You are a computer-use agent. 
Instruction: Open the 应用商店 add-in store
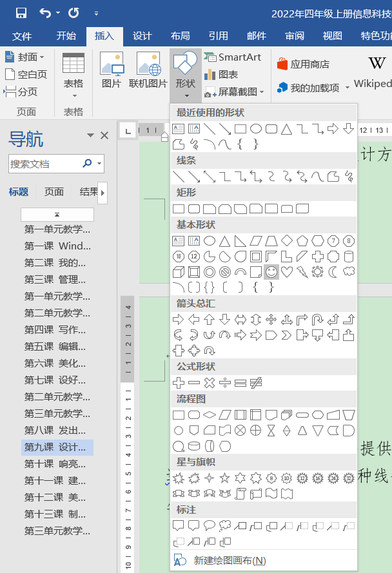pos(303,64)
